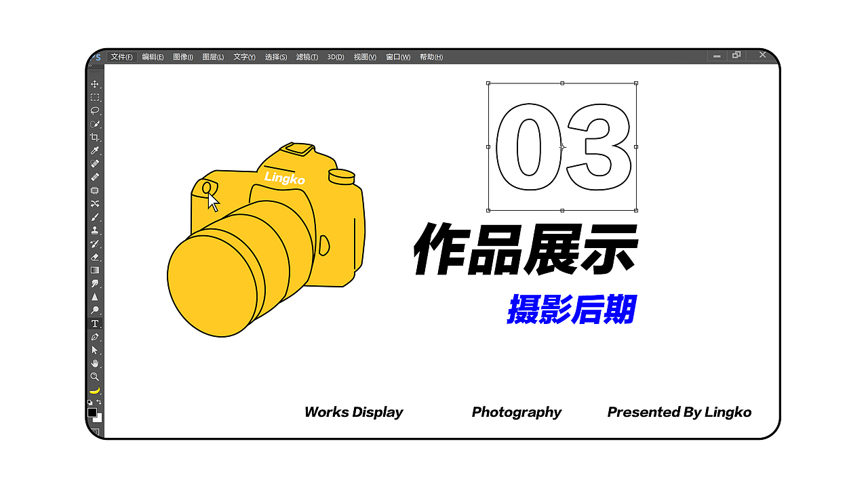Swap foreground and background colors
Screen dimensions: 868x488
click(100, 401)
